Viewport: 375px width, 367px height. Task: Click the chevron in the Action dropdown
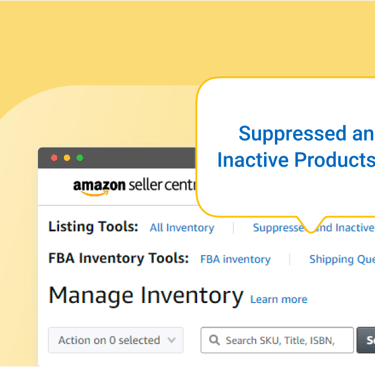tap(171, 340)
